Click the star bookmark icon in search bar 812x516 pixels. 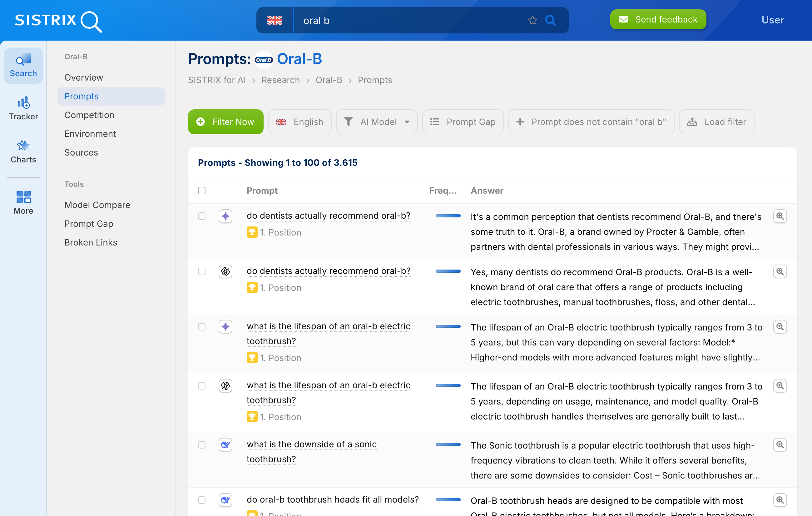click(x=532, y=21)
